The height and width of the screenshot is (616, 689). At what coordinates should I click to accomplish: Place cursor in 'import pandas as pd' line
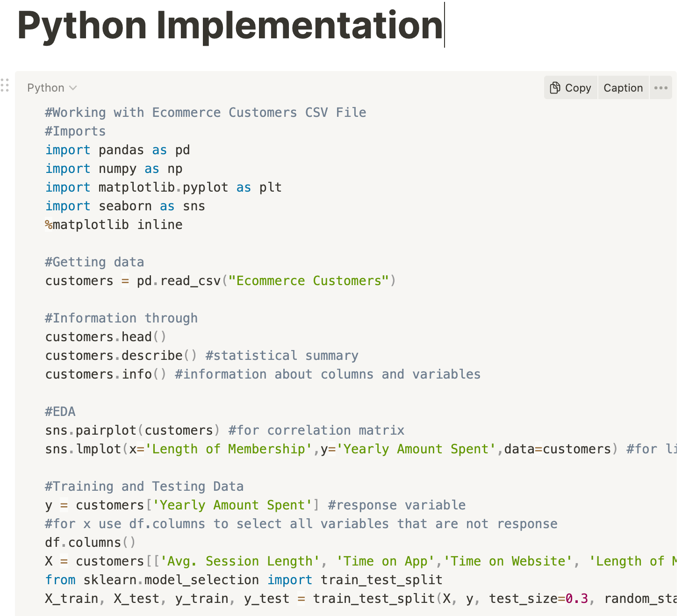(x=117, y=150)
